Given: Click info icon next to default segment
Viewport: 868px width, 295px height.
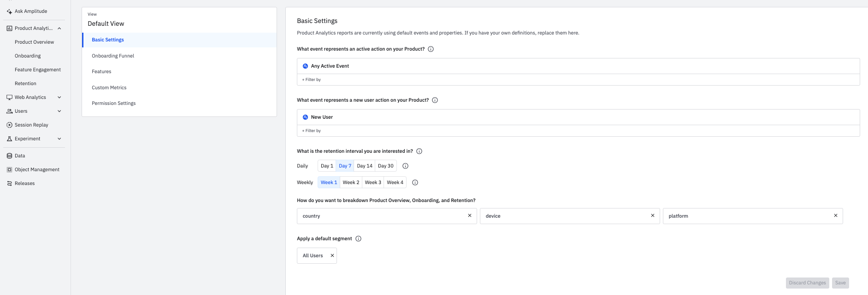Looking at the screenshot, I should (359, 239).
